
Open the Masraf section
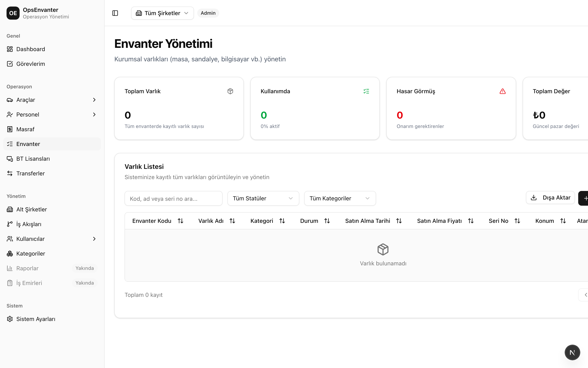[52, 129]
